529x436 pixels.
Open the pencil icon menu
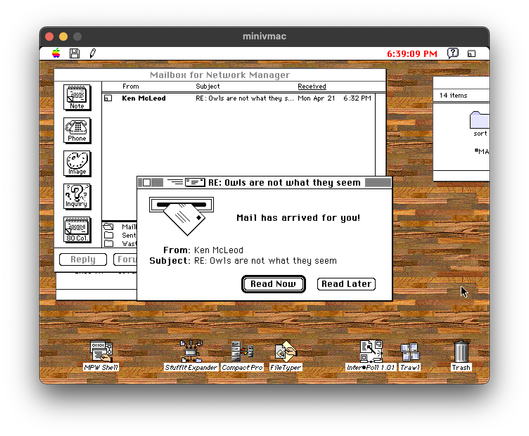tap(92, 53)
